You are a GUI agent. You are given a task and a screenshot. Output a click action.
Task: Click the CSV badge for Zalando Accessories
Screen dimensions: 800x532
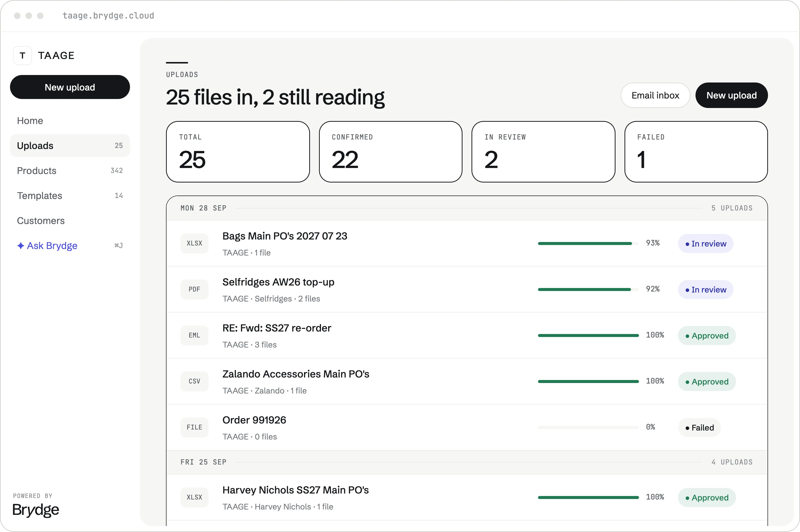tap(194, 381)
